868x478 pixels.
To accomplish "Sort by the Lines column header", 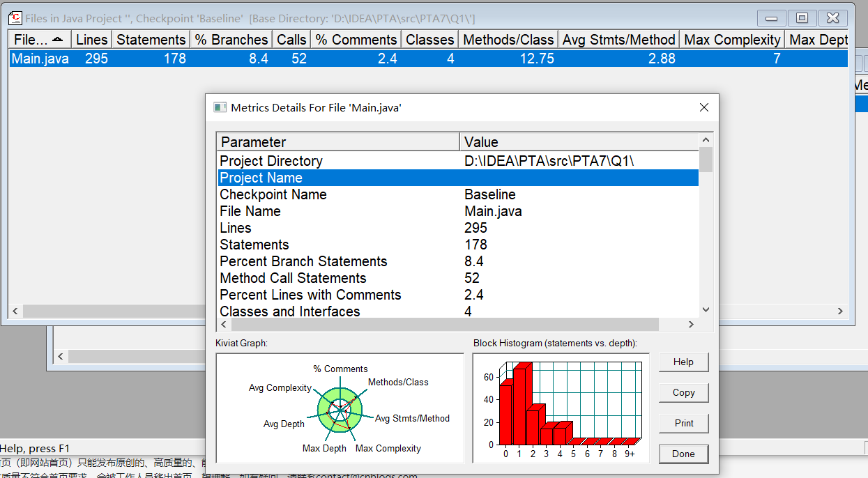I will (x=91, y=40).
